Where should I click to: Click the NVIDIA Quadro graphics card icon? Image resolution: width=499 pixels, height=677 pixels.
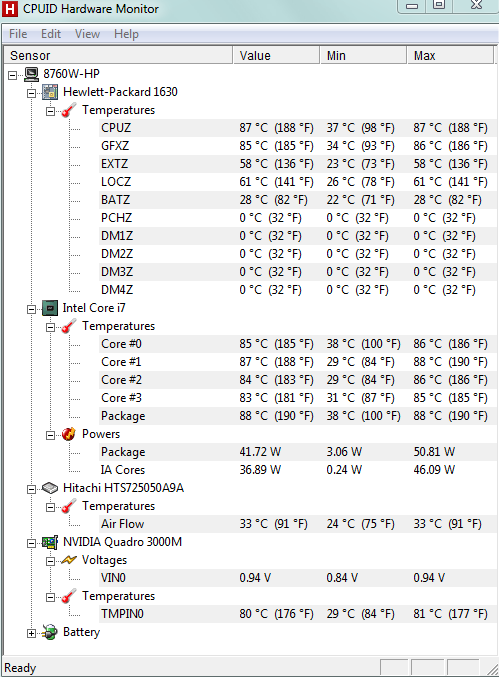[x=50, y=542]
